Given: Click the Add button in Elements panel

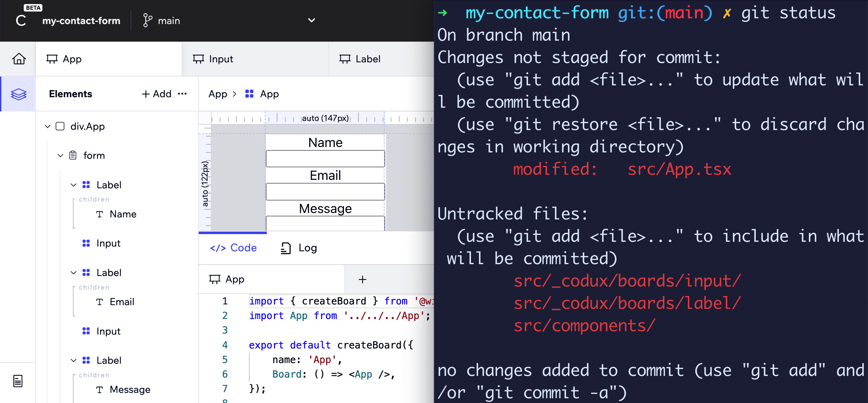Looking at the screenshot, I should pyautogui.click(x=157, y=94).
